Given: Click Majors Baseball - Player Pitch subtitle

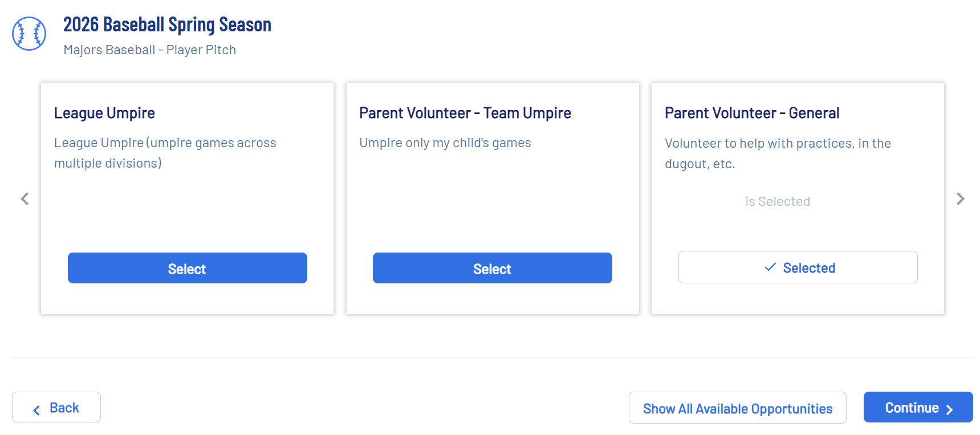Looking at the screenshot, I should click(149, 50).
